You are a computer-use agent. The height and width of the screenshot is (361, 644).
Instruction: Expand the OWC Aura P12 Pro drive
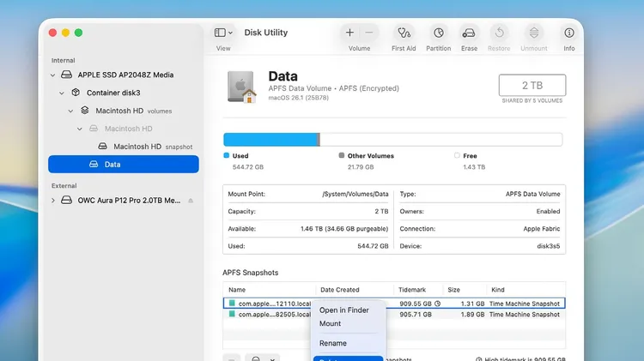coord(53,201)
